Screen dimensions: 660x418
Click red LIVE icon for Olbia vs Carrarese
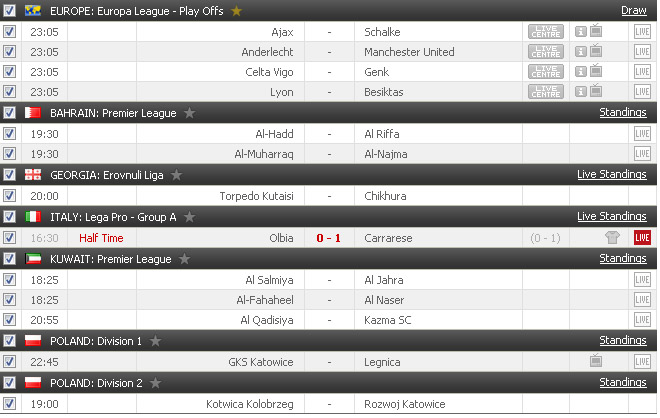pos(642,237)
